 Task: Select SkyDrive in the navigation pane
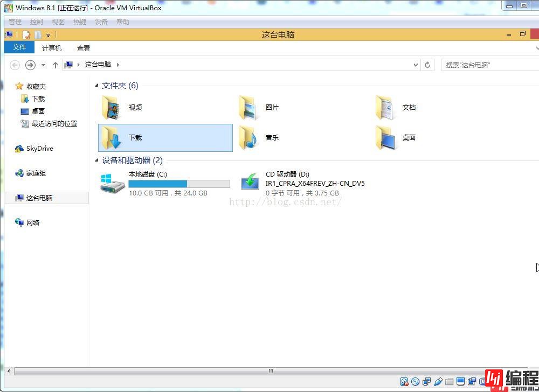[x=39, y=149]
